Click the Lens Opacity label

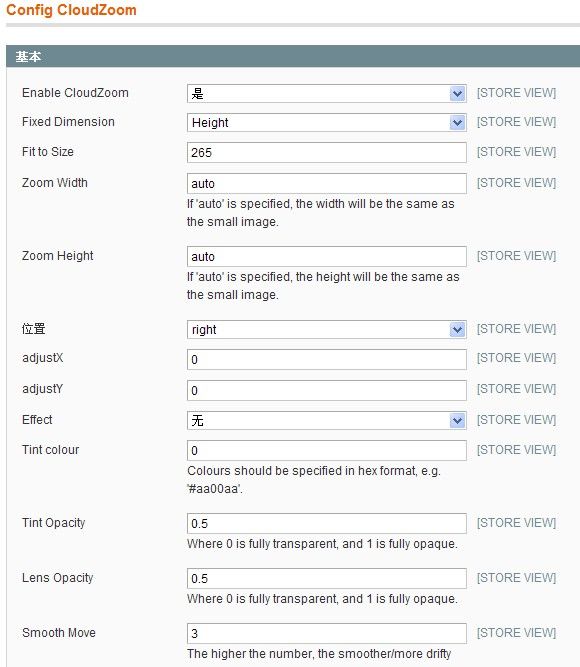click(57, 578)
